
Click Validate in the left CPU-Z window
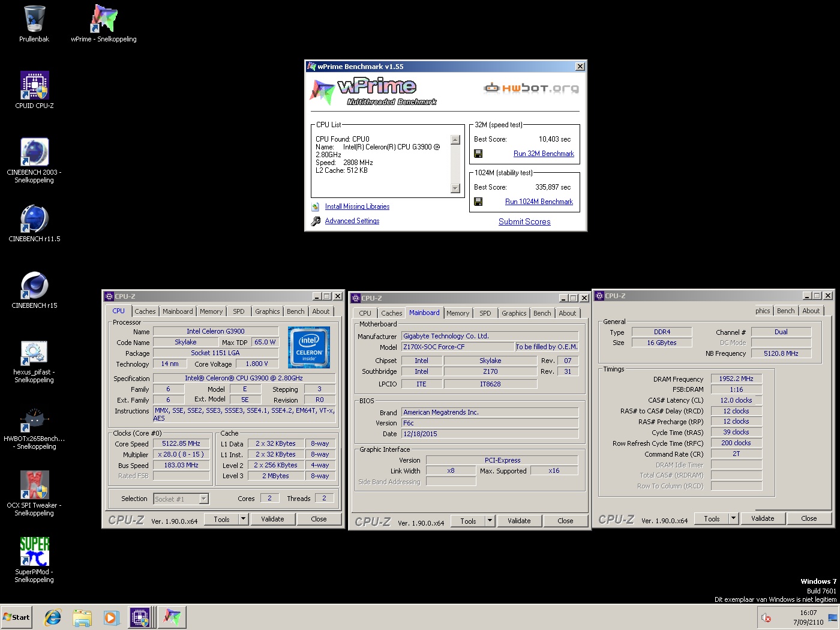tap(272, 519)
